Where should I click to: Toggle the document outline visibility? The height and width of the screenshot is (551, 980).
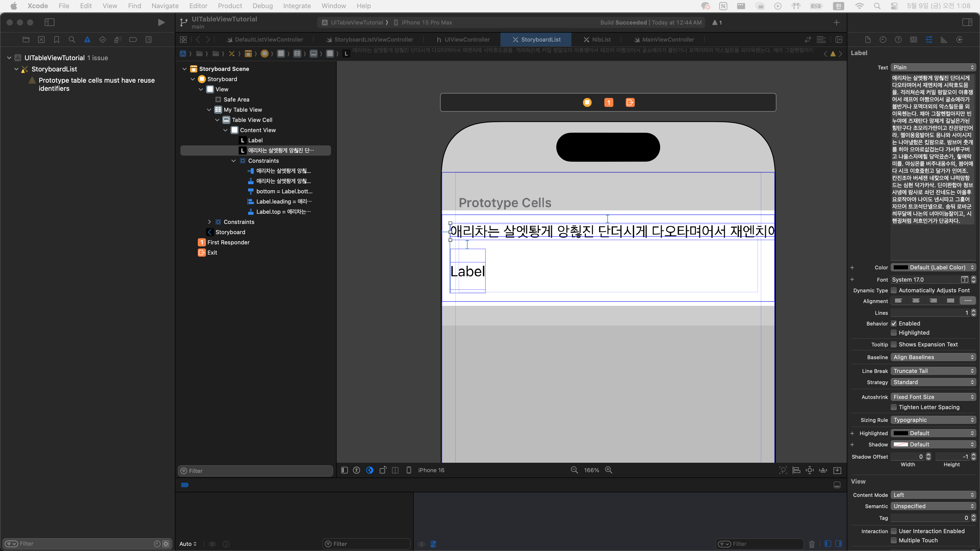344,470
